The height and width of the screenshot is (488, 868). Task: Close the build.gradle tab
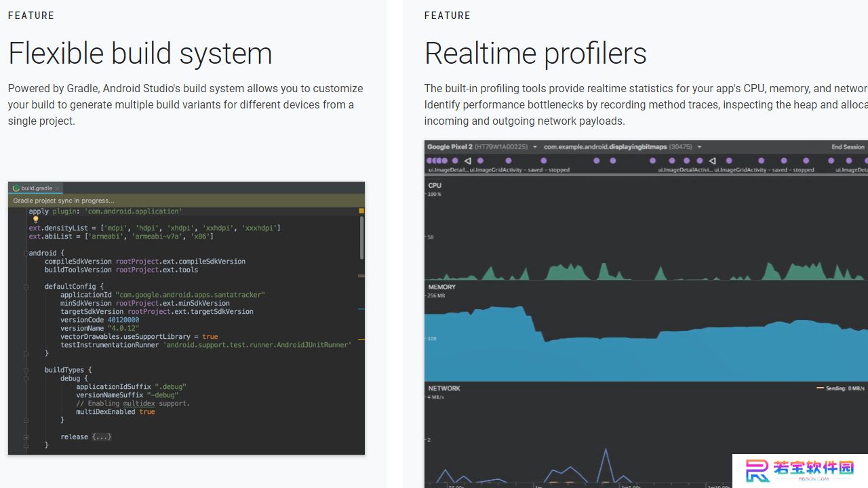pyautogui.click(x=58, y=188)
